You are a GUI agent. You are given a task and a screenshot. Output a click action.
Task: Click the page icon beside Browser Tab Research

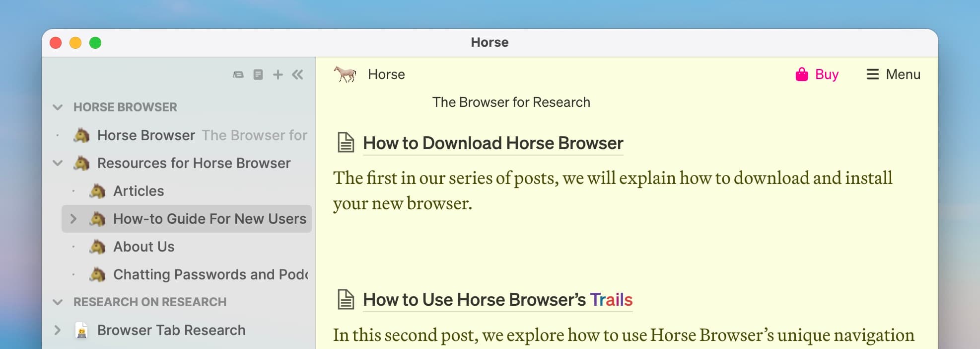[x=81, y=330]
